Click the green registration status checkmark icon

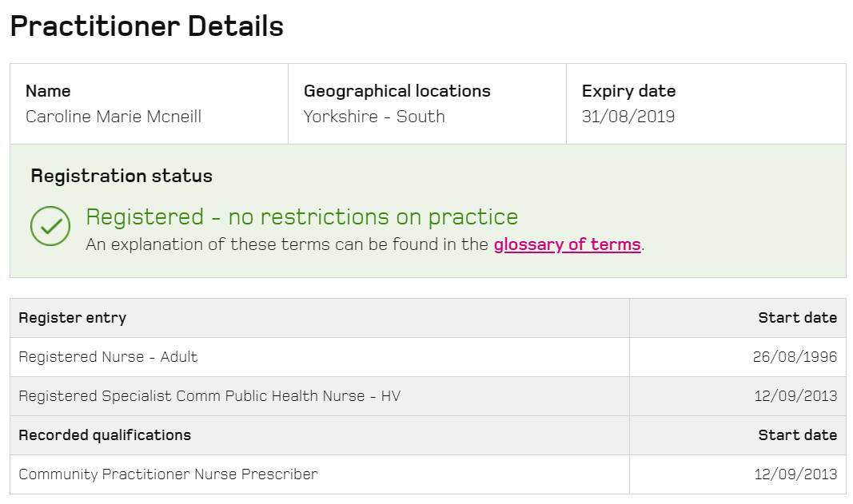click(x=50, y=224)
